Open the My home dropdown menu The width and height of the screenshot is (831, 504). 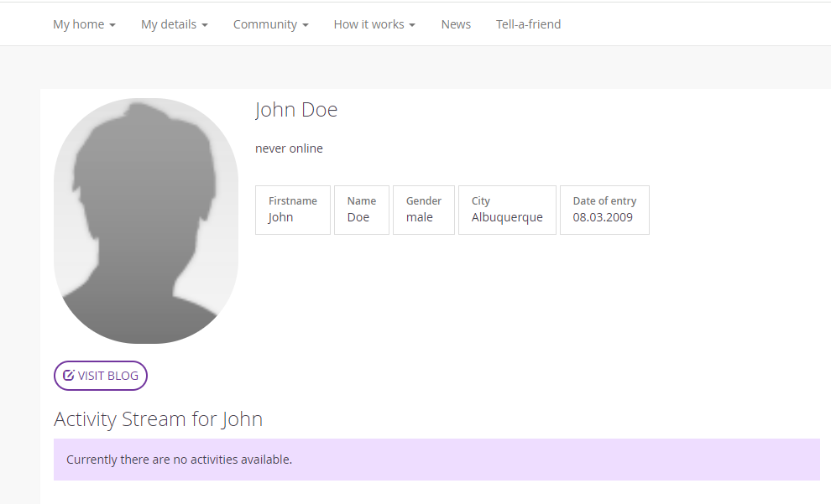[84, 24]
